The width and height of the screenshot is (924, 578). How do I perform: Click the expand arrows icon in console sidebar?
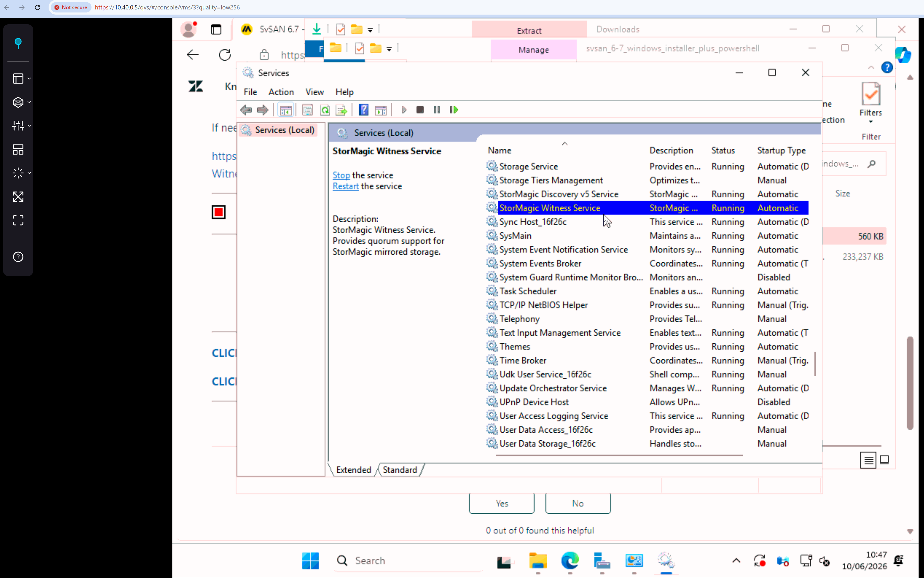[x=18, y=197]
